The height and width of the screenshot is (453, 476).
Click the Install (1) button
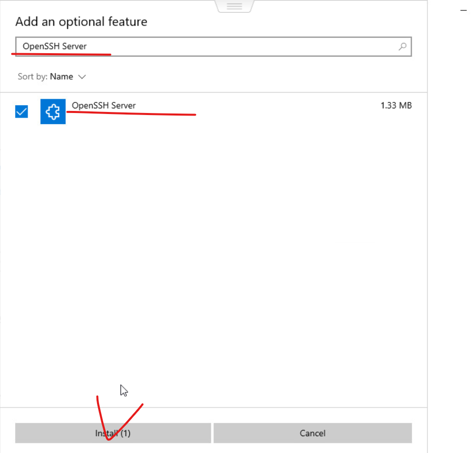click(x=113, y=433)
